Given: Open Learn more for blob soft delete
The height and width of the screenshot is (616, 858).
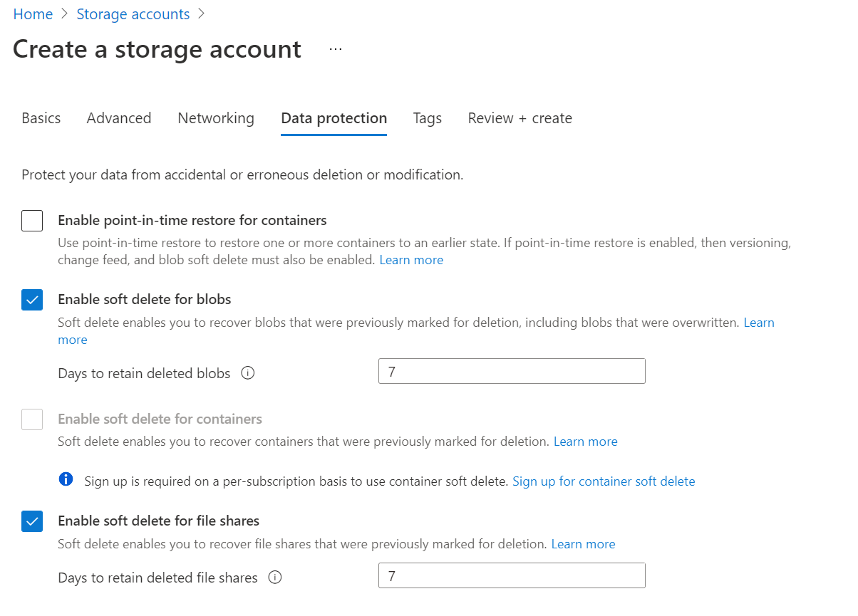Looking at the screenshot, I should click(759, 323).
